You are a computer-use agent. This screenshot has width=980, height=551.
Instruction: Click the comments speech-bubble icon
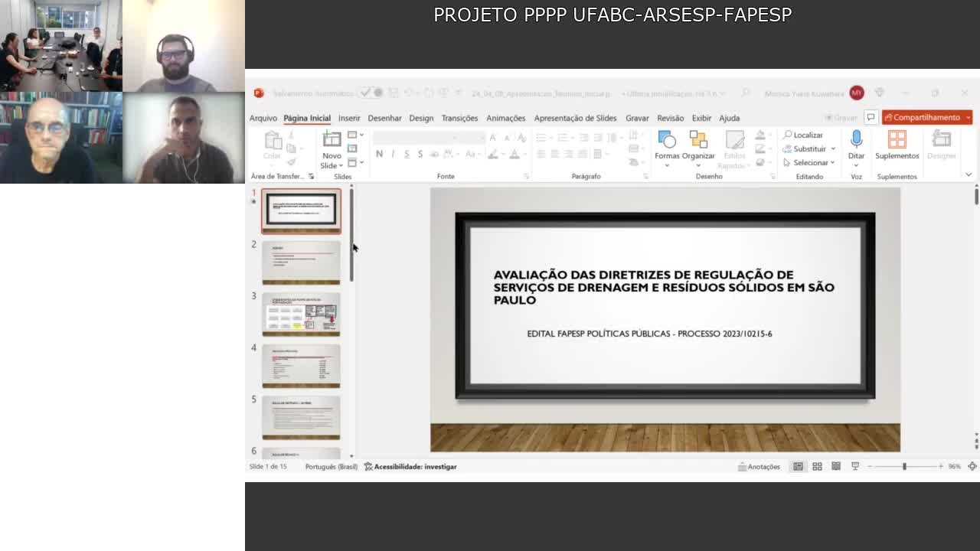click(x=871, y=117)
